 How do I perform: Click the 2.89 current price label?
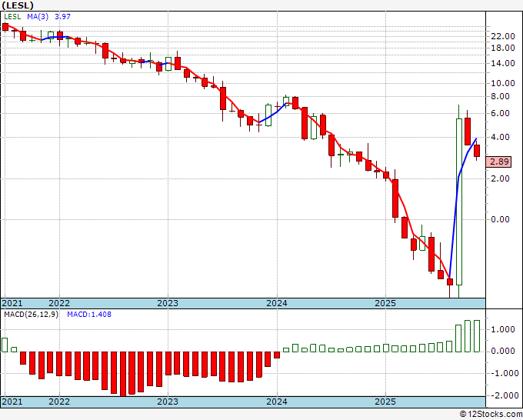pos(498,162)
